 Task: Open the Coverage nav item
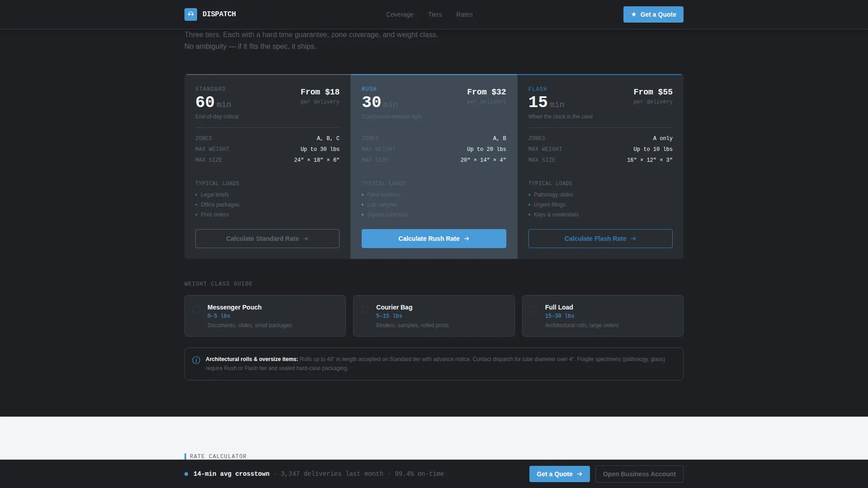coord(400,14)
